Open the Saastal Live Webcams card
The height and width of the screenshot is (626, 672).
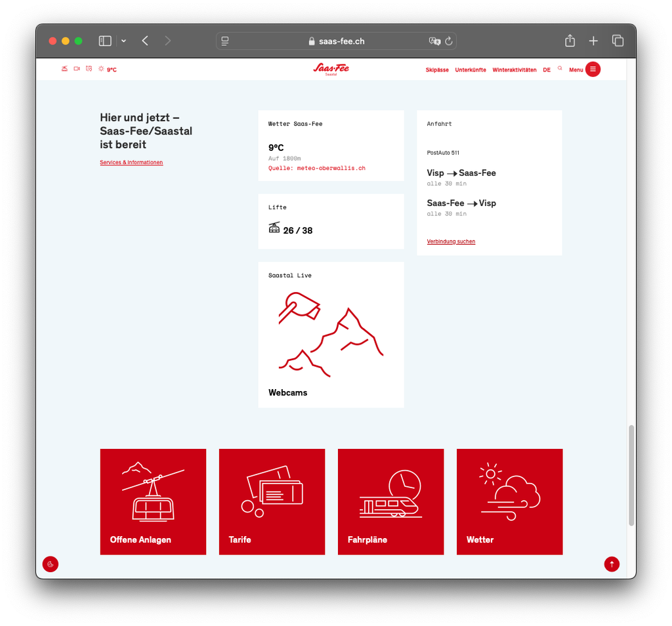click(331, 335)
